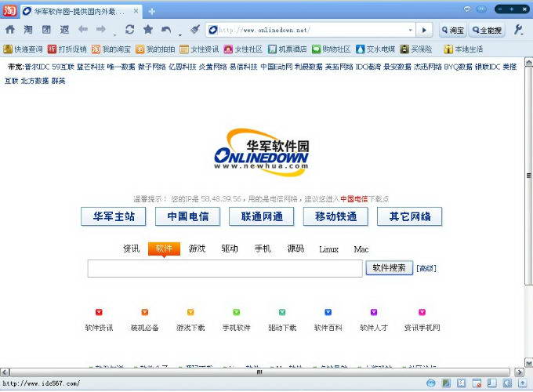Click the red 中国电信 link in tip
This screenshot has width=533, height=392.
coord(354,199)
